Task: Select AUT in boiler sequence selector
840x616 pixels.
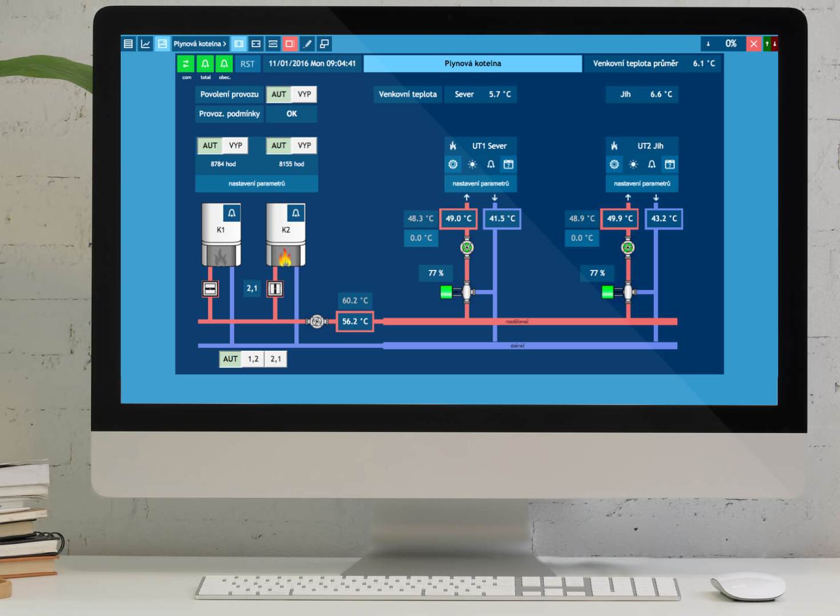Action: [x=231, y=359]
